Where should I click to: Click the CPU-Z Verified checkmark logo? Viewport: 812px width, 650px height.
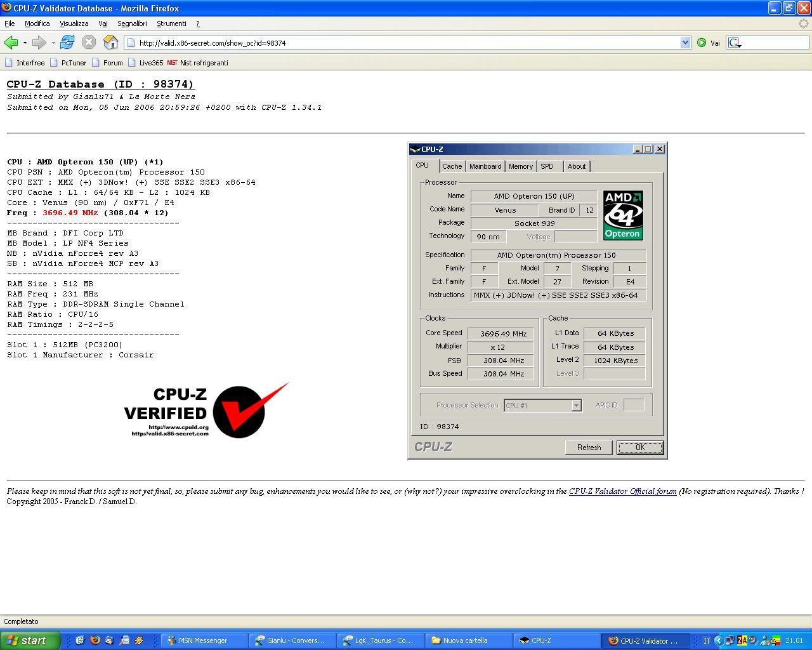coord(206,410)
